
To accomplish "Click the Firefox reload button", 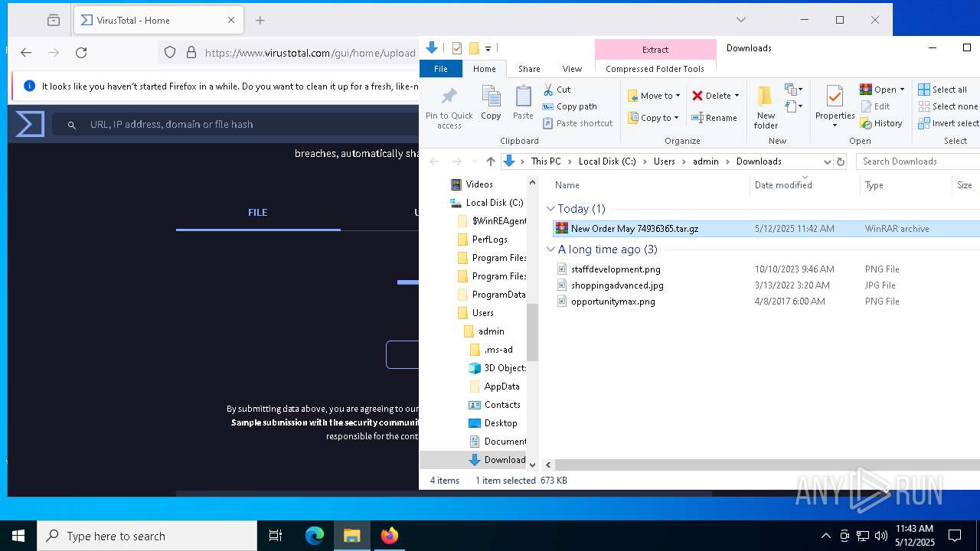I will [81, 53].
